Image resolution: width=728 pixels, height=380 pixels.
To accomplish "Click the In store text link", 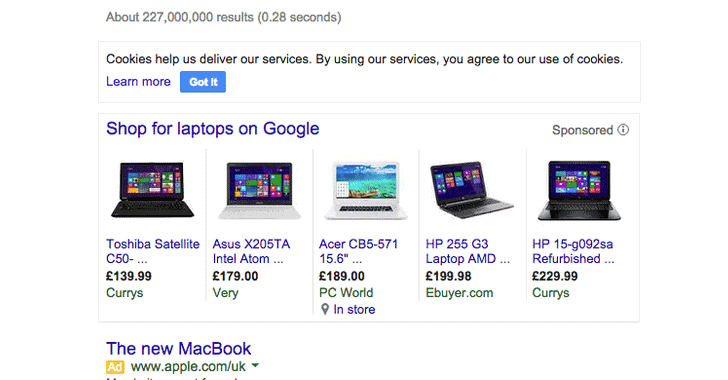I will (x=354, y=309).
